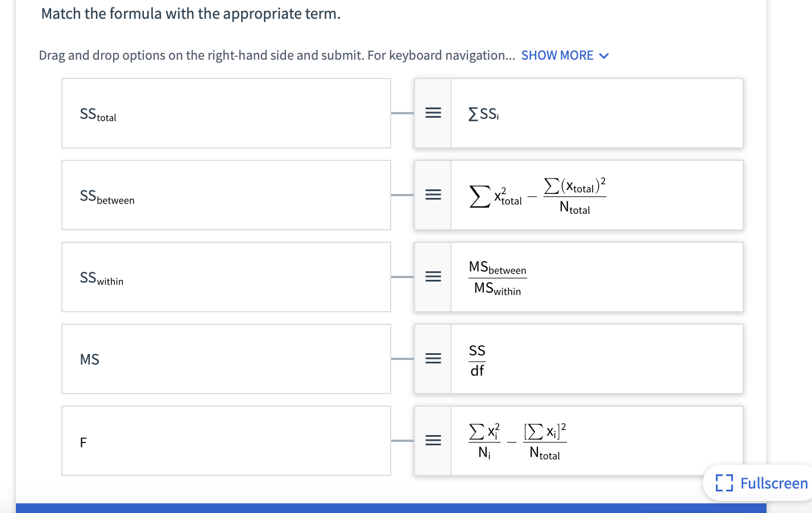
Task: Click the MS term box
Action: [226, 359]
